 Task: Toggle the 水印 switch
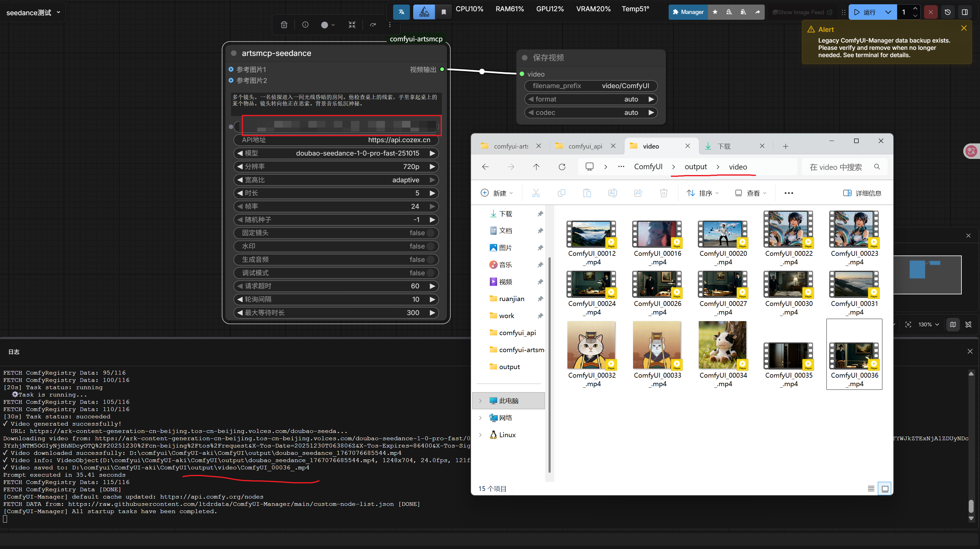[431, 246]
